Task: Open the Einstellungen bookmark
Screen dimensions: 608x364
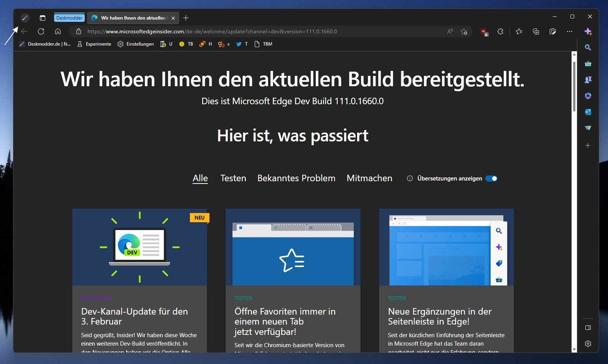Action: point(136,44)
